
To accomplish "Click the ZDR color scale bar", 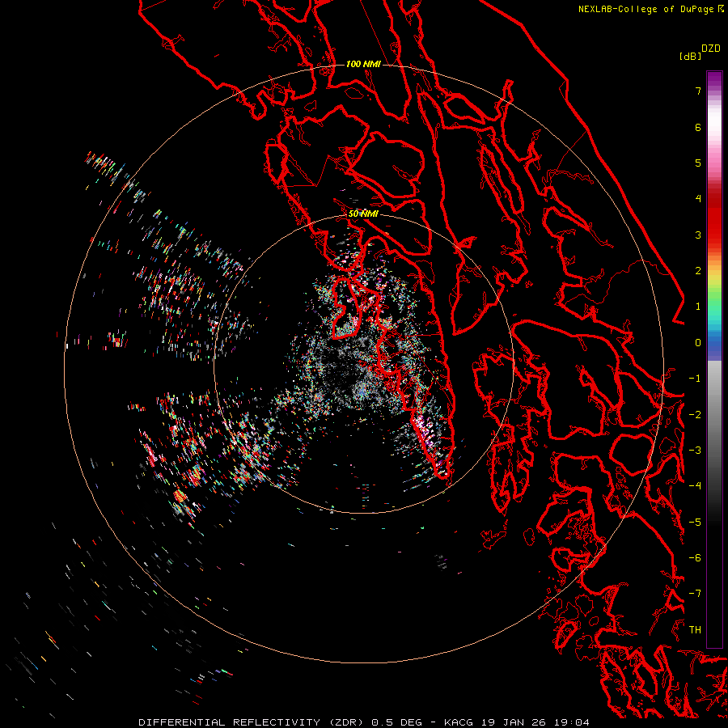I will coord(714,359).
